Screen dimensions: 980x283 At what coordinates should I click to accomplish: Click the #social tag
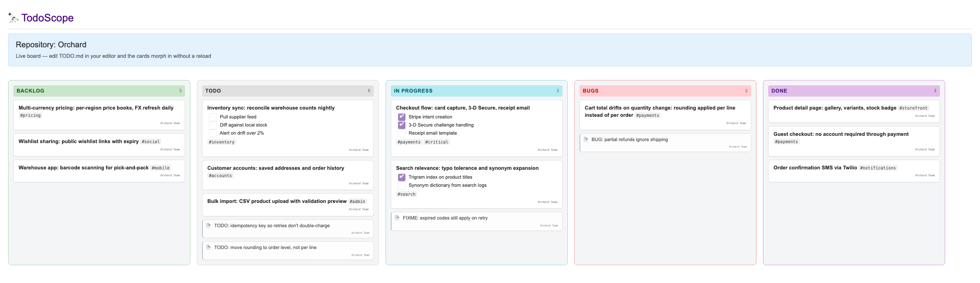(151, 141)
